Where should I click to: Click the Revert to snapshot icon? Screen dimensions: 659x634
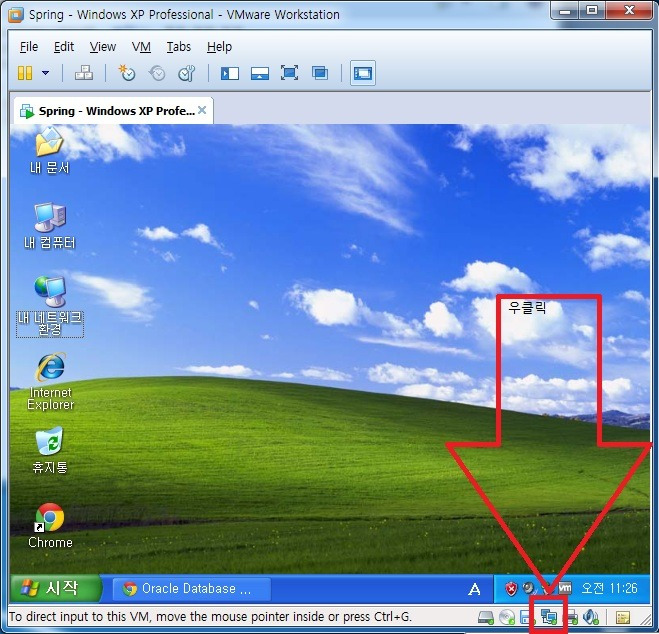157,73
